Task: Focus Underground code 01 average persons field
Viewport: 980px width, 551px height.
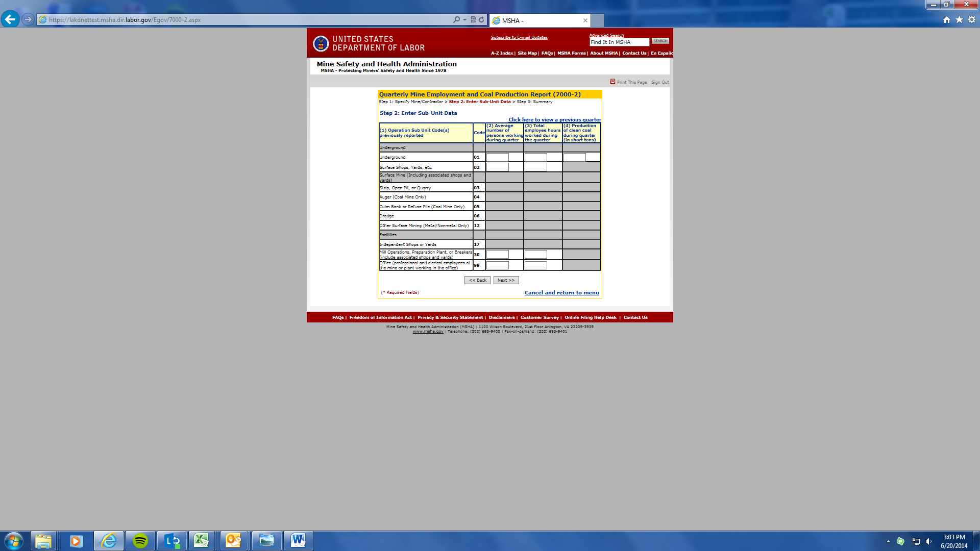Action: [497, 157]
